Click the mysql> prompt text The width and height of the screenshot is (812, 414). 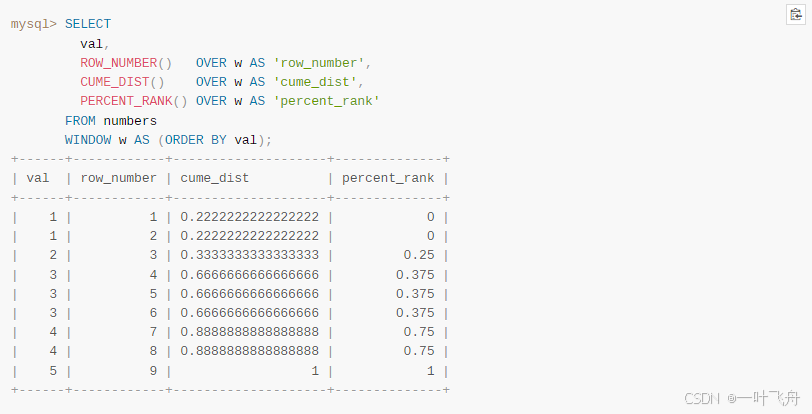[34, 24]
